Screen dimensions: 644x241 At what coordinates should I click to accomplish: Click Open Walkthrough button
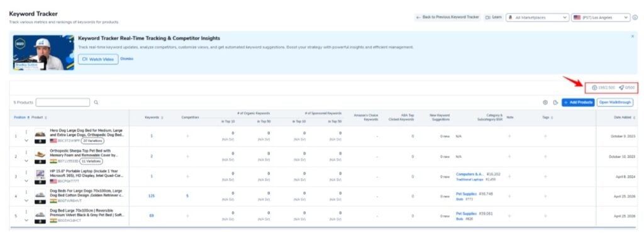pyautogui.click(x=615, y=103)
